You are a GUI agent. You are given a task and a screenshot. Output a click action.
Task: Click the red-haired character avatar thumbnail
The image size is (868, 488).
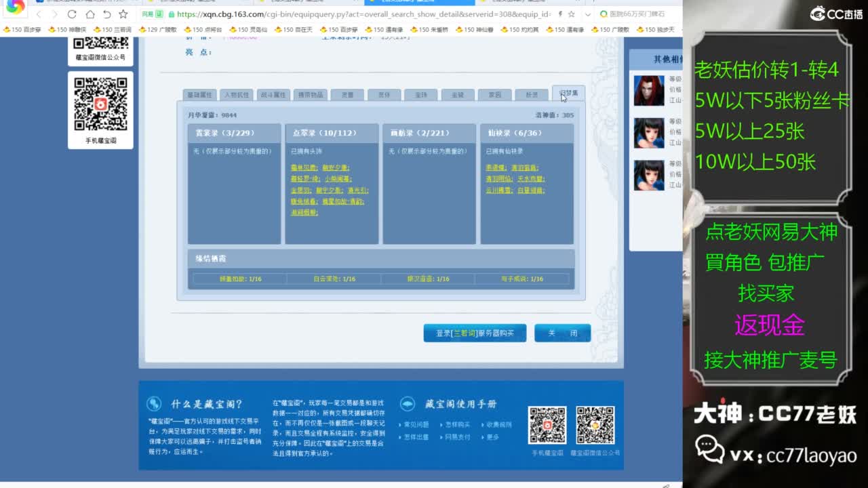(649, 90)
